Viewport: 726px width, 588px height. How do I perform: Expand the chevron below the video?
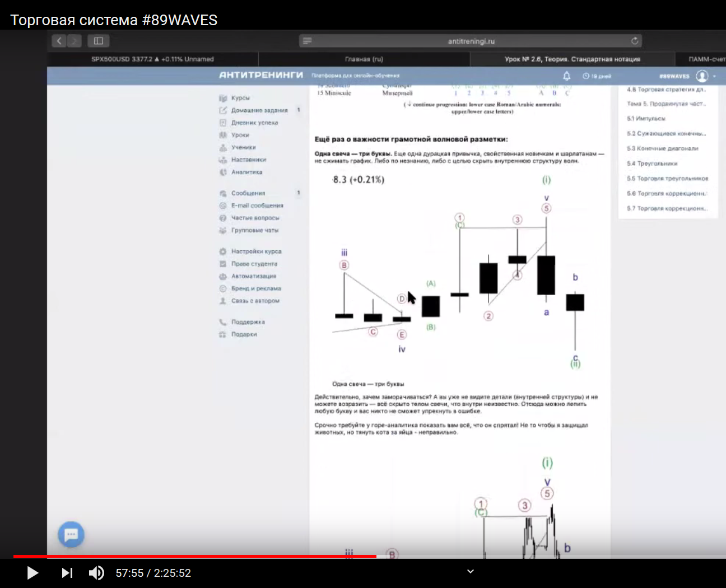471,571
